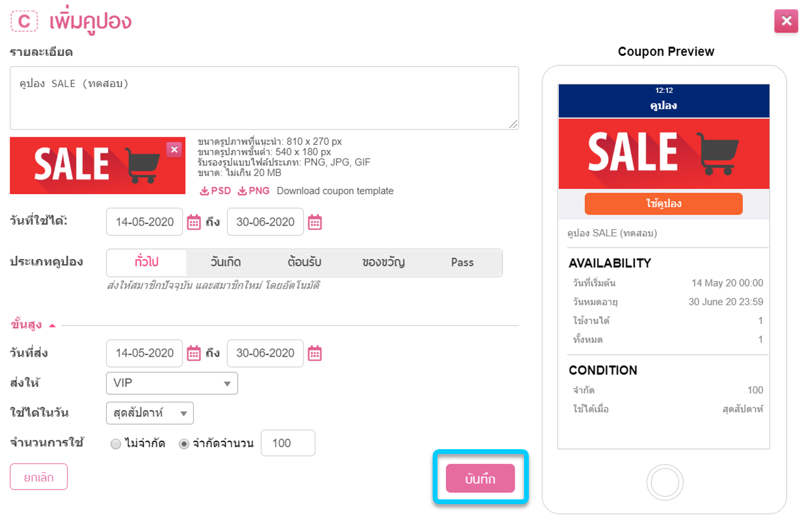This screenshot has height=521, width=812.
Task: Click the บันทึก save button
Action: [480, 478]
